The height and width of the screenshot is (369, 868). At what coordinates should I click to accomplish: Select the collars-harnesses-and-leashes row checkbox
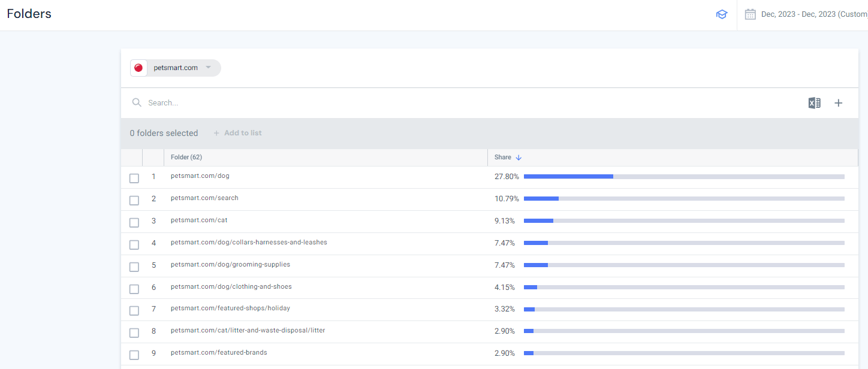coord(134,244)
